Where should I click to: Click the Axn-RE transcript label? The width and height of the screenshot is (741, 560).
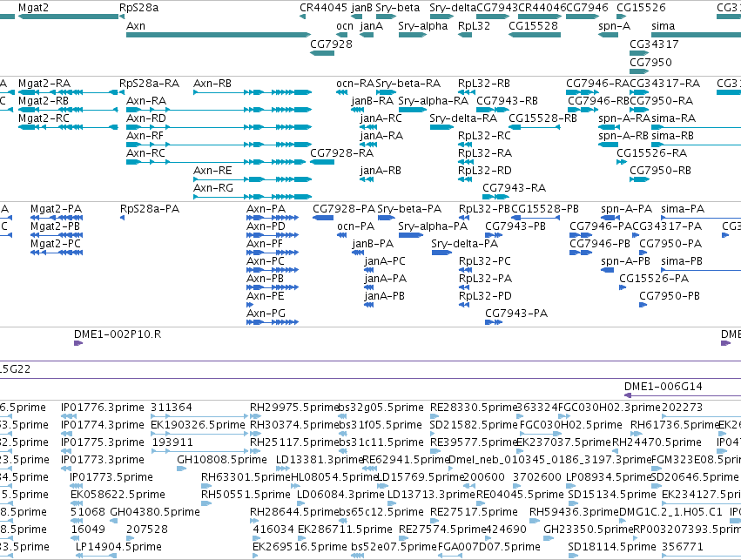pyautogui.click(x=212, y=171)
